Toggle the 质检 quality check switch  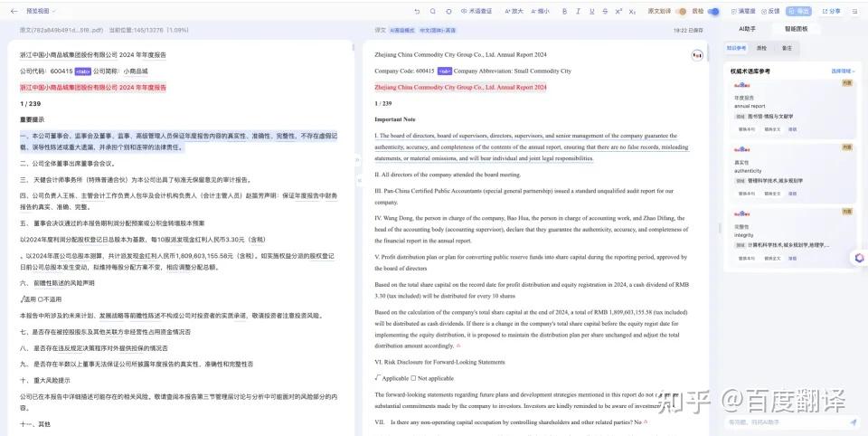713,11
